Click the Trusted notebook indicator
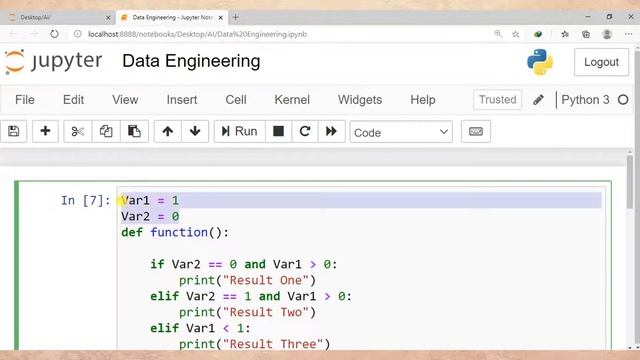 pos(498,100)
